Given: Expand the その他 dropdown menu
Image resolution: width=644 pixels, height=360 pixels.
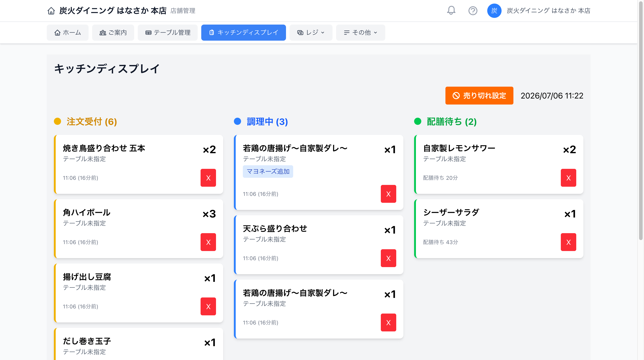Looking at the screenshot, I should pos(360,32).
